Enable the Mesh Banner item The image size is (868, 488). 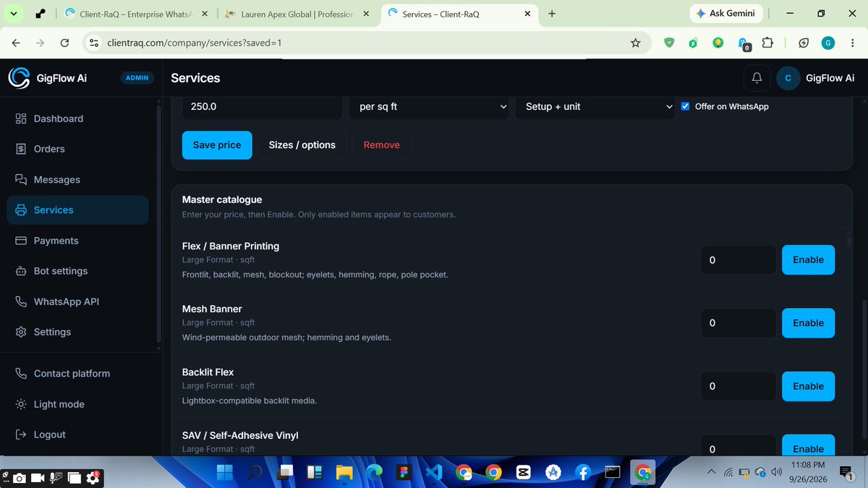coord(808,323)
